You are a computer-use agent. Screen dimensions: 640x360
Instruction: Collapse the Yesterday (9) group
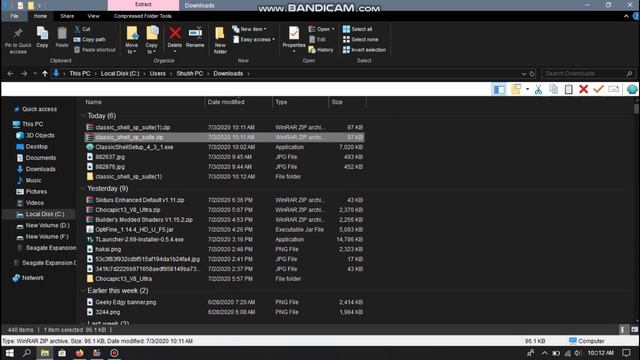click(83, 189)
